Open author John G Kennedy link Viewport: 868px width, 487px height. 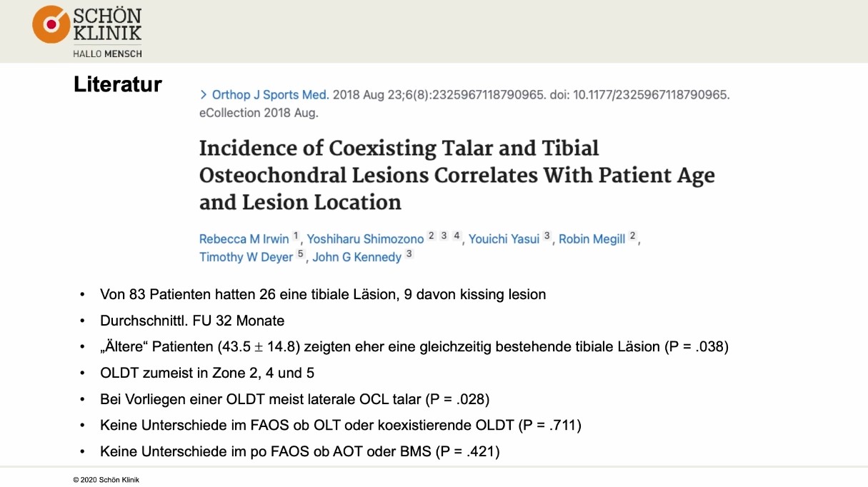click(356, 257)
